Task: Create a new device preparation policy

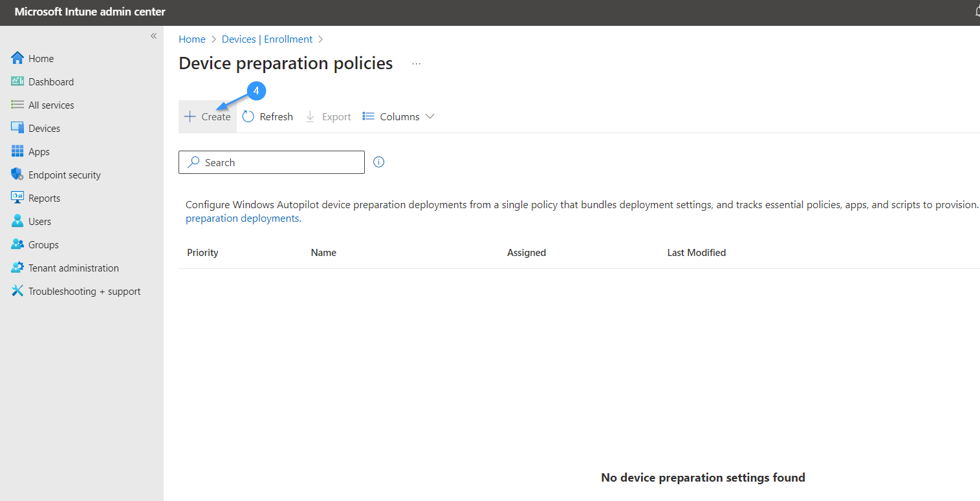Action: (x=208, y=116)
